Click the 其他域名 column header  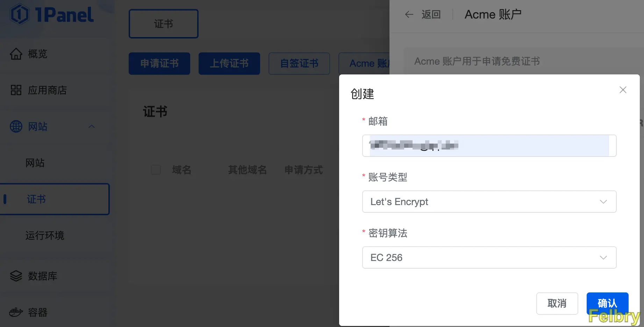coord(248,170)
